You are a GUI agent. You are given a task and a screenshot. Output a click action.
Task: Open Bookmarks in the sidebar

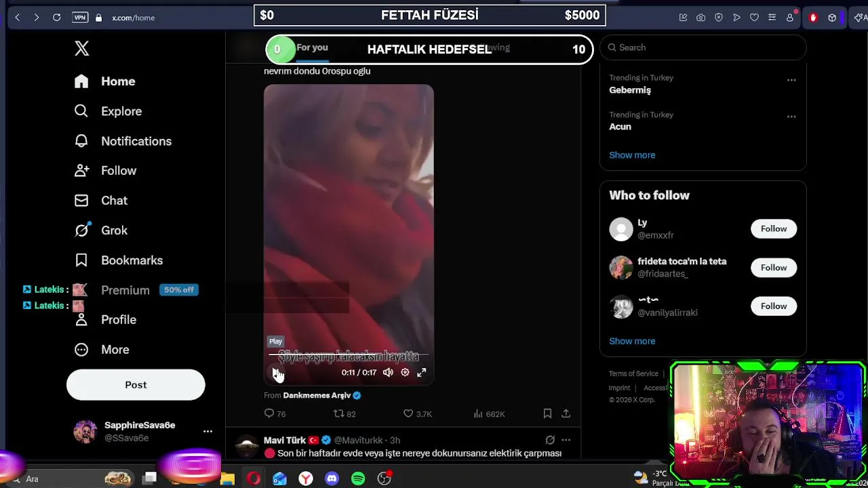[119, 260]
